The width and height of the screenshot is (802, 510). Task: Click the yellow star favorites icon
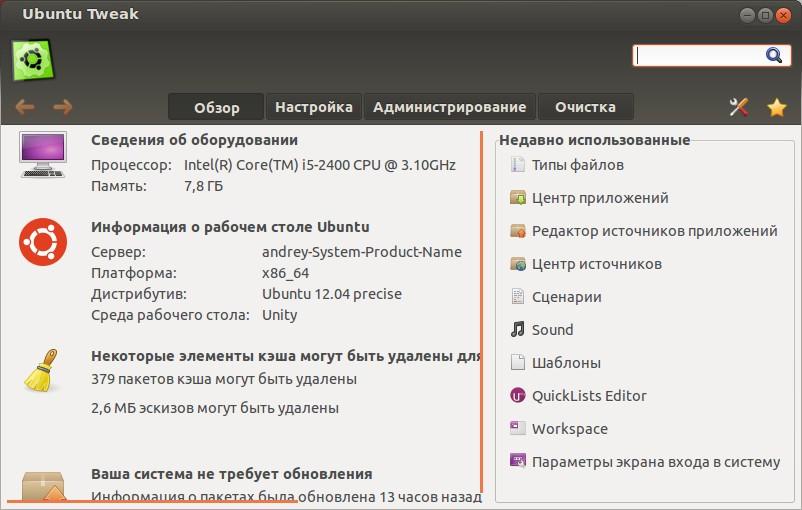tap(776, 107)
